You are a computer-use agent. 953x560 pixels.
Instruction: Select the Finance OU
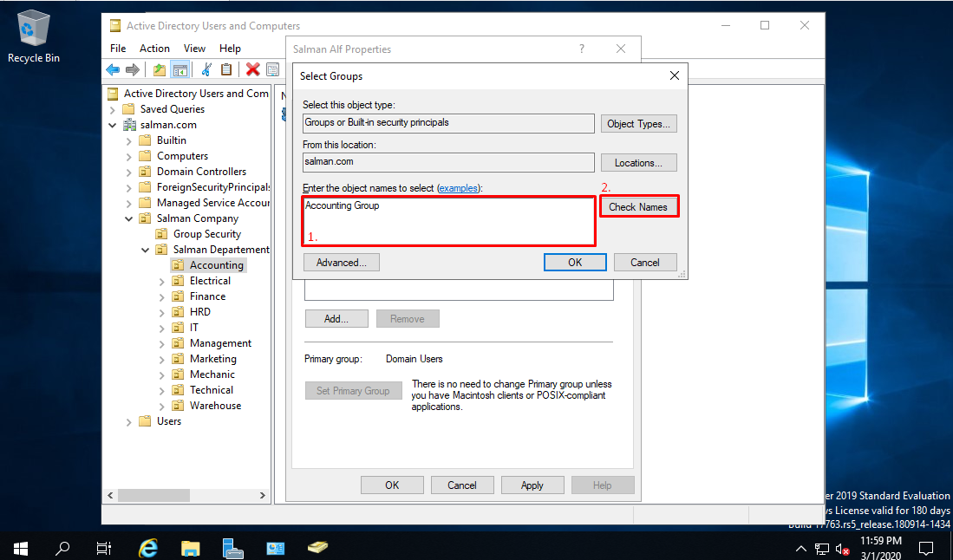click(199, 296)
